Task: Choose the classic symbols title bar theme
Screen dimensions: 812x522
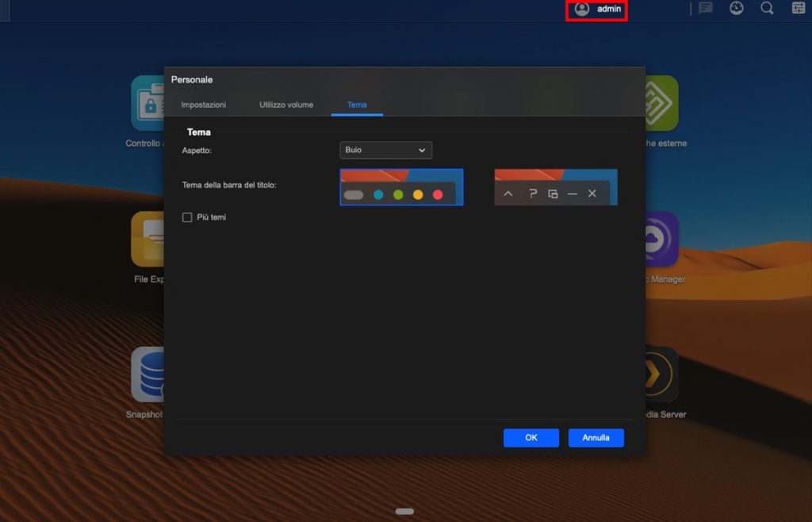Action: [555, 187]
